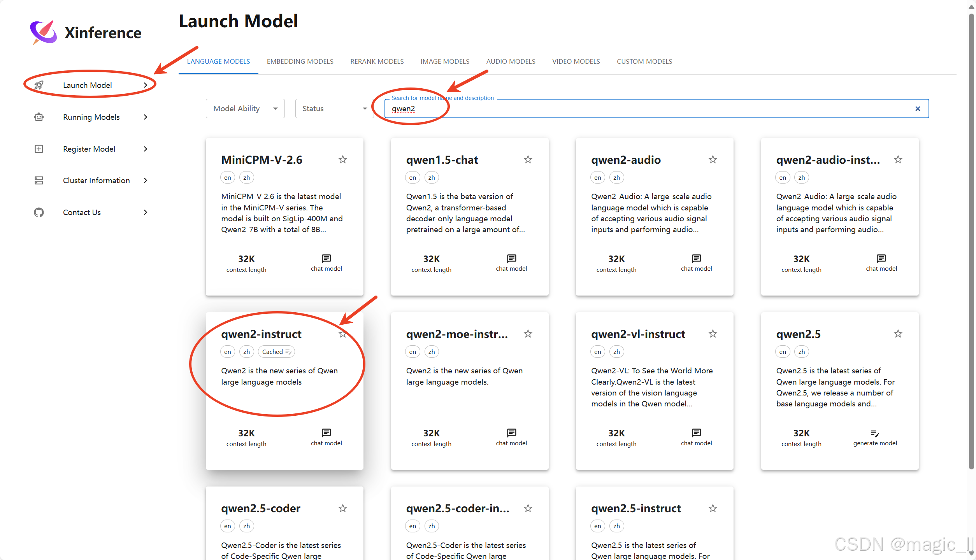Toggle the favorite star on qwen2-vl-instruct
The height and width of the screenshot is (560, 976).
point(713,334)
